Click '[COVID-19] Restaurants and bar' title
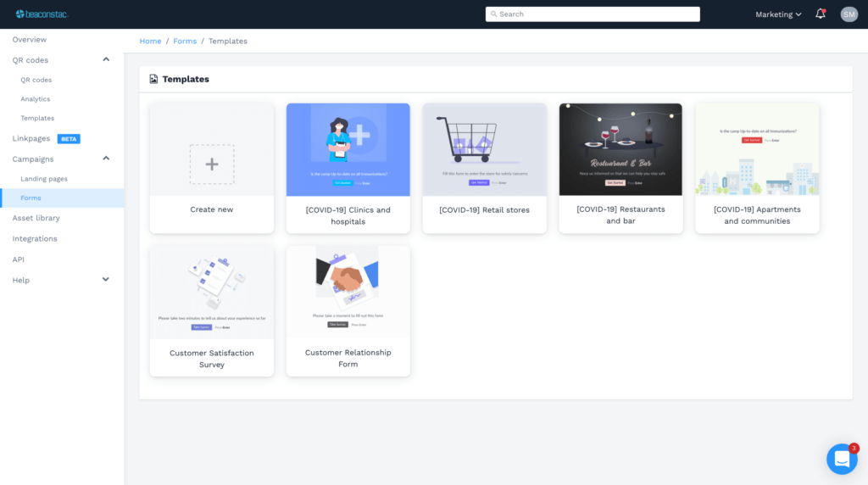868x485 pixels. click(620, 215)
